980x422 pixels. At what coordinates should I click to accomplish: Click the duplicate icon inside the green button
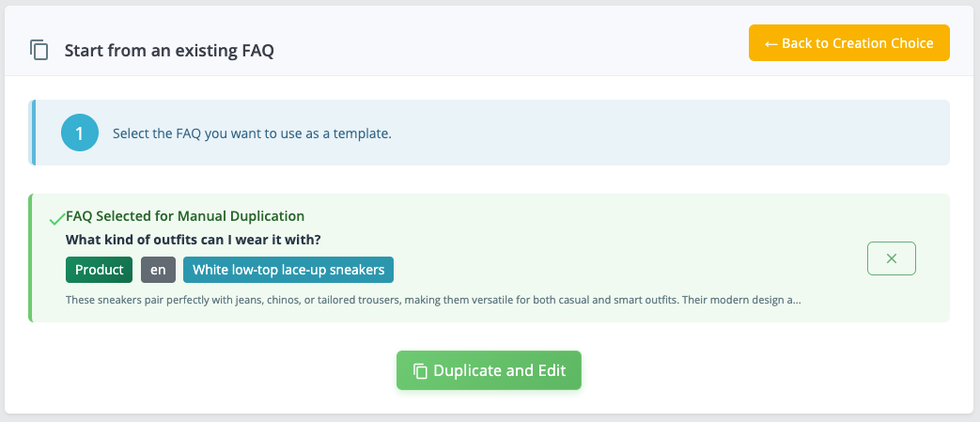point(420,370)
